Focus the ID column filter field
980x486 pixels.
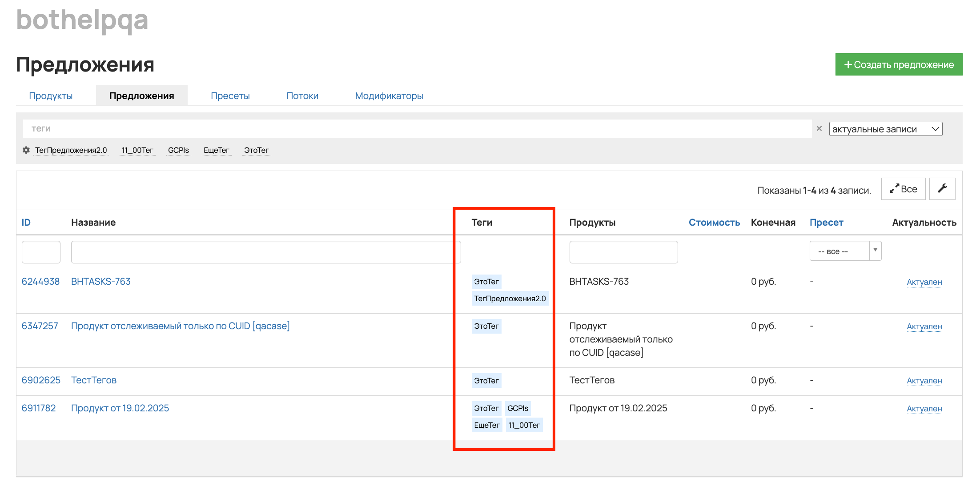(41, 252)
